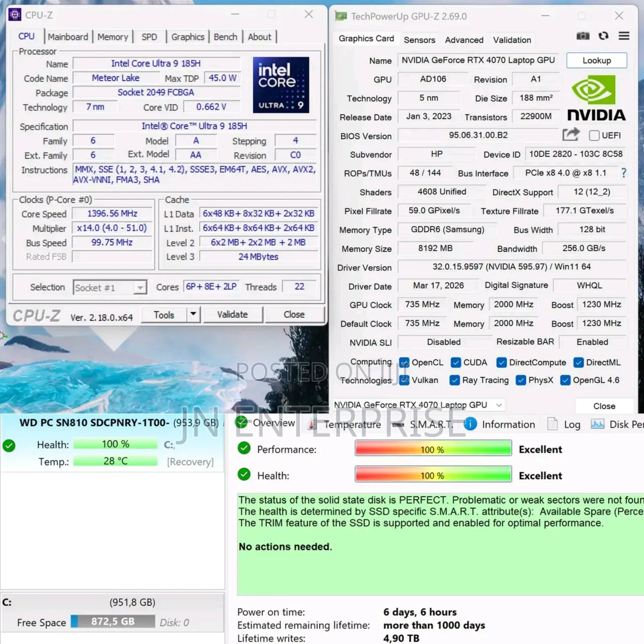Toggle the DirectCompute checkbox
Image resolution: width=644 pixels, height=644 pixels.
coord(502,362)
